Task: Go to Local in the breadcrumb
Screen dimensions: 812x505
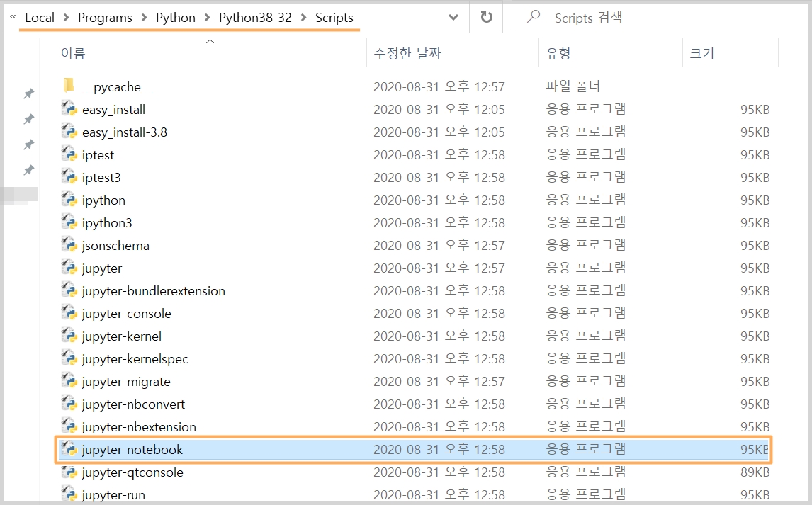Action: tap(40, 18)
